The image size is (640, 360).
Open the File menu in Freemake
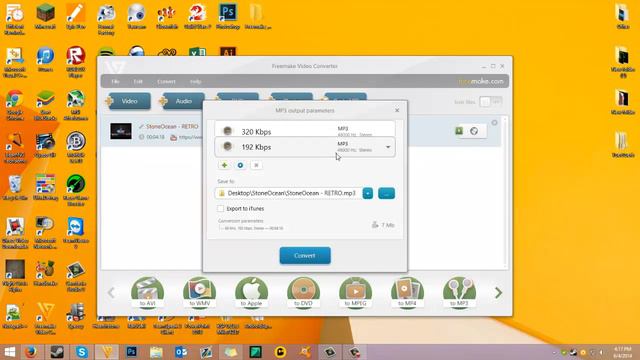click(116, 81)
